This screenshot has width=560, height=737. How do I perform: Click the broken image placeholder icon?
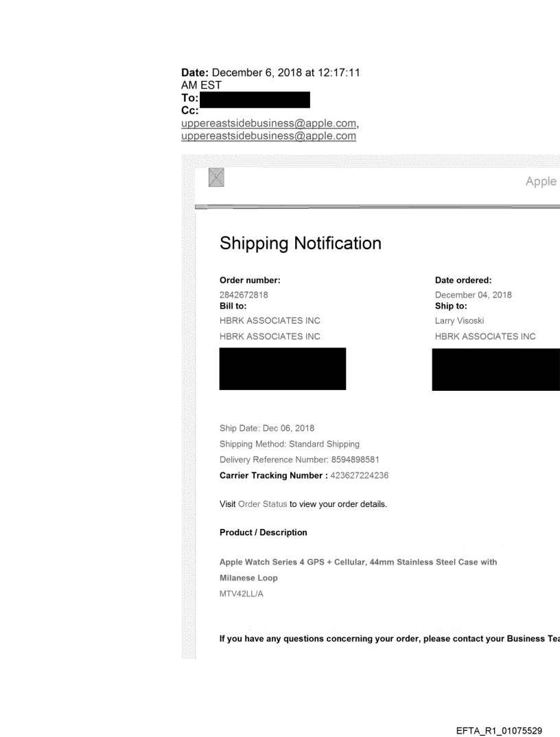216,179
